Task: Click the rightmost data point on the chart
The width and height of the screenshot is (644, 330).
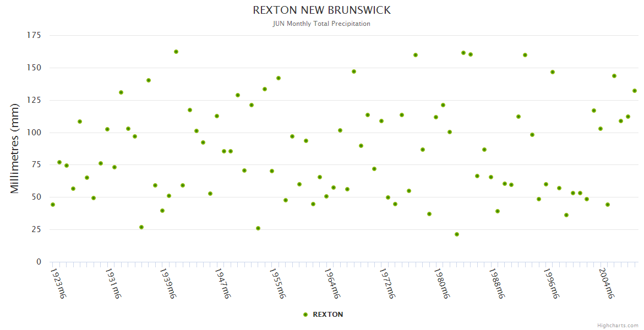Action: point(635,91)
